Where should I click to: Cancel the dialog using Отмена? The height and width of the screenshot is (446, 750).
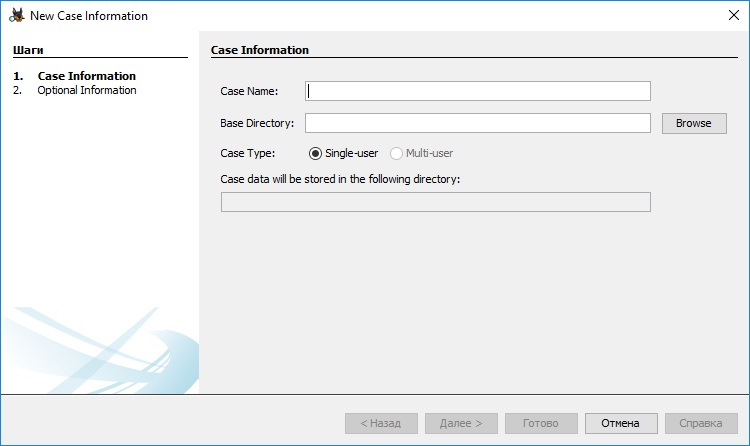[621, 423]
